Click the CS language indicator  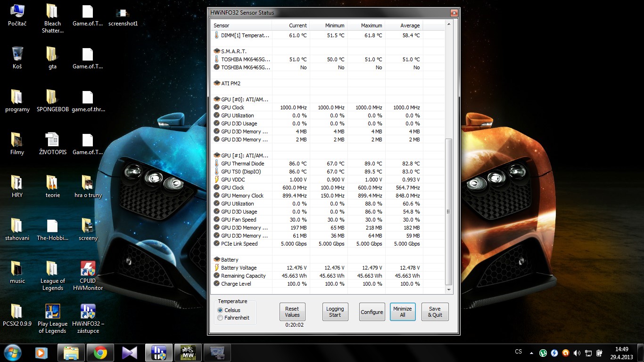point(519,352)
